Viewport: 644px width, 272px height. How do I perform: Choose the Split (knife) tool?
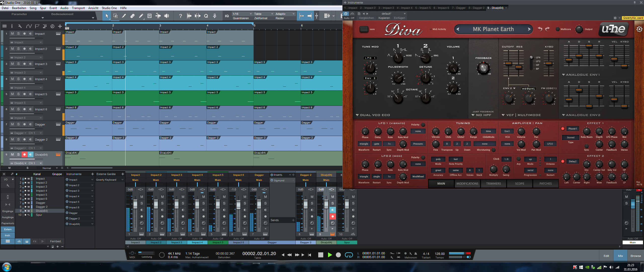click(x=124, y=16)
